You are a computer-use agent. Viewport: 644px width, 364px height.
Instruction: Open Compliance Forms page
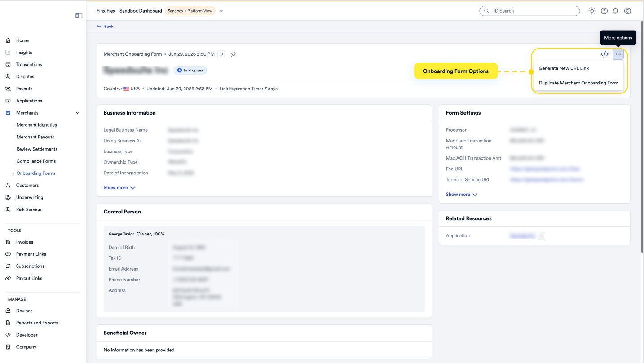[x=36, y=161]
